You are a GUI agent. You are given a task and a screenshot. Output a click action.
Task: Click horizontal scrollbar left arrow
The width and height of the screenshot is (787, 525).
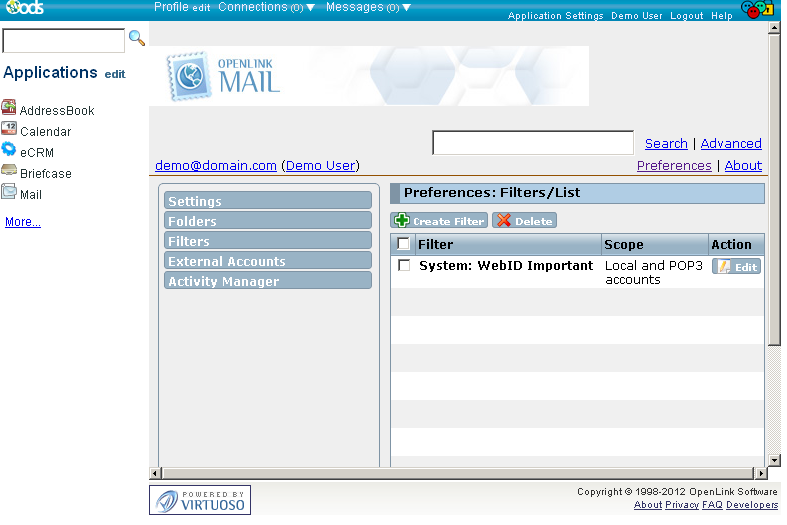coord(155,473)
